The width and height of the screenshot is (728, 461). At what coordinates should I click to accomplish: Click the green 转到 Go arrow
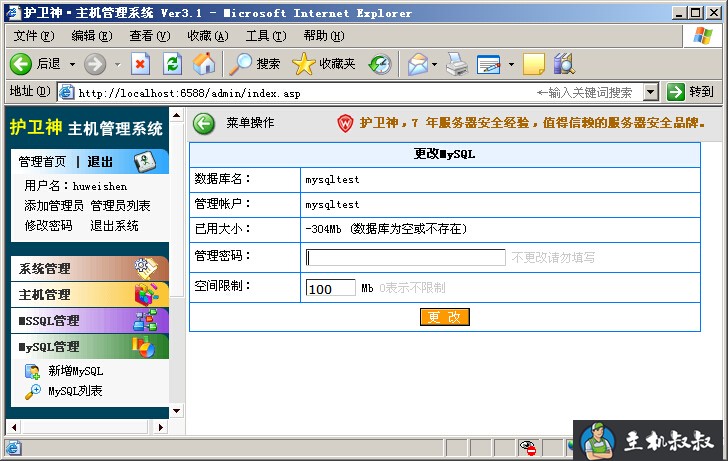point(676,92)
